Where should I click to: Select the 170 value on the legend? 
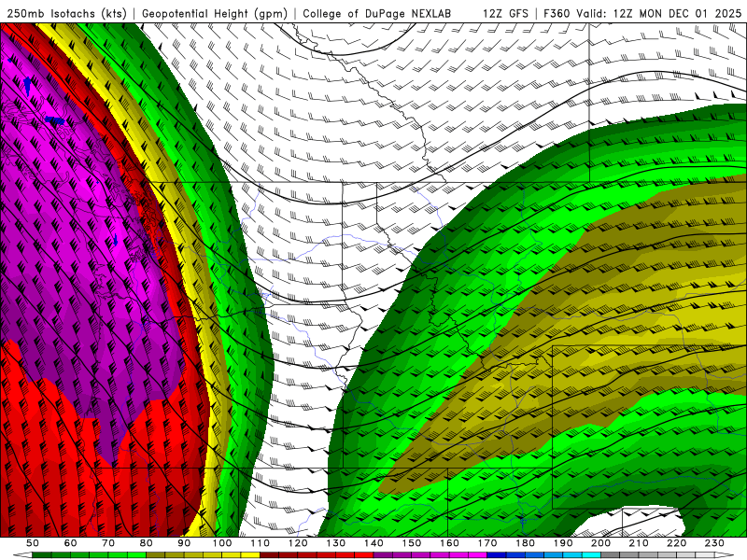point(487,543)
